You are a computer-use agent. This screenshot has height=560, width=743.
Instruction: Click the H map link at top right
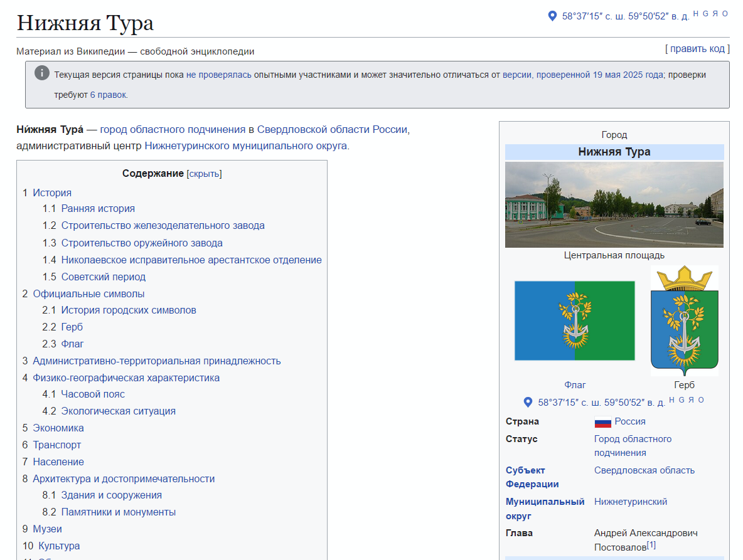click(x=695, y=14)
